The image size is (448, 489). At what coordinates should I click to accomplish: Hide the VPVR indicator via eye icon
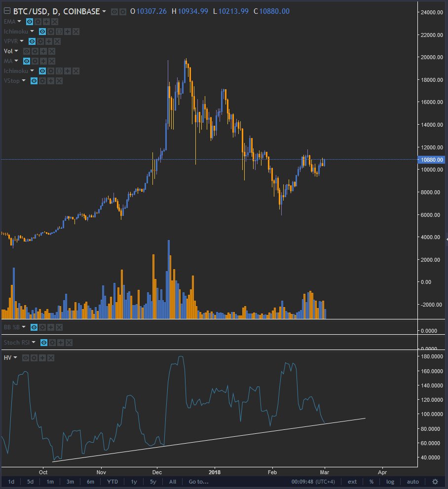pos(32,41)
